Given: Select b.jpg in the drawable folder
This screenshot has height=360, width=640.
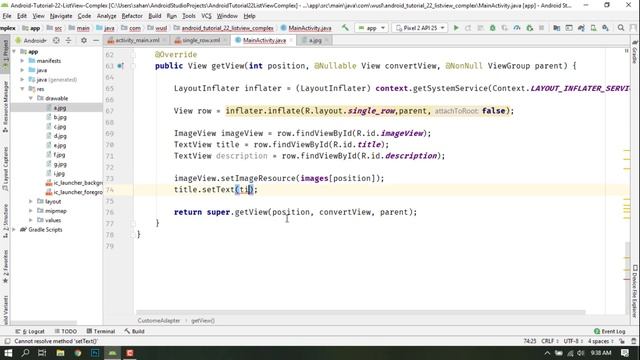Looking at the screenshot, I should pyautogui.click(x=60, y=117).
